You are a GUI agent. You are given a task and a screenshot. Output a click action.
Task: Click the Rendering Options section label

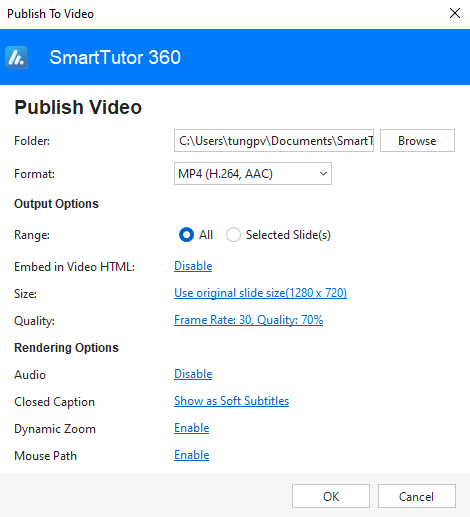point(66,348)
